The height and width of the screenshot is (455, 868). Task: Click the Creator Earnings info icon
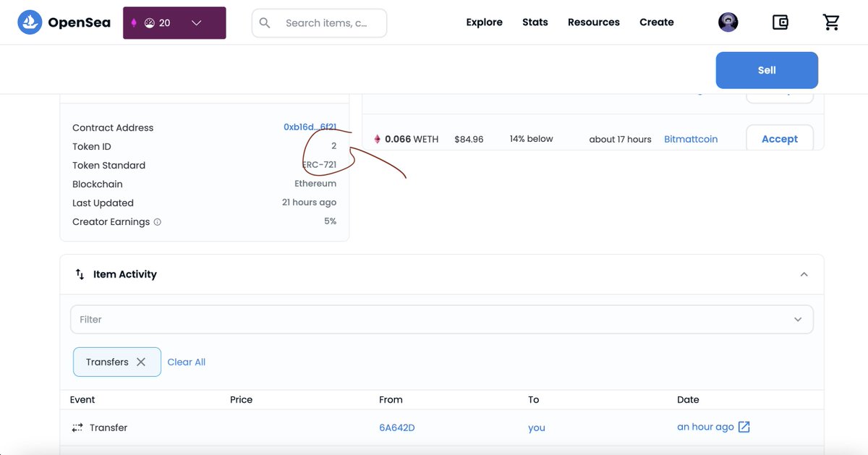pyautogui.click(x=158, y=222)
